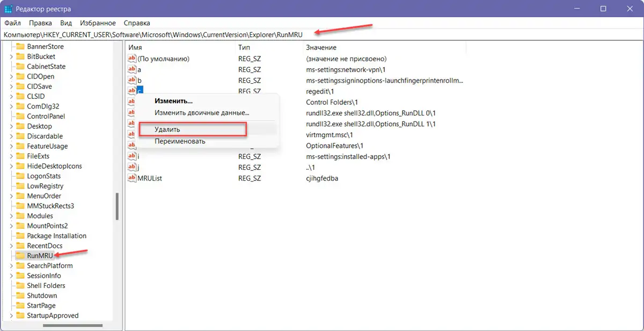Click Изменить... in the context menu

pyautogui.click(x=173, y=101)
